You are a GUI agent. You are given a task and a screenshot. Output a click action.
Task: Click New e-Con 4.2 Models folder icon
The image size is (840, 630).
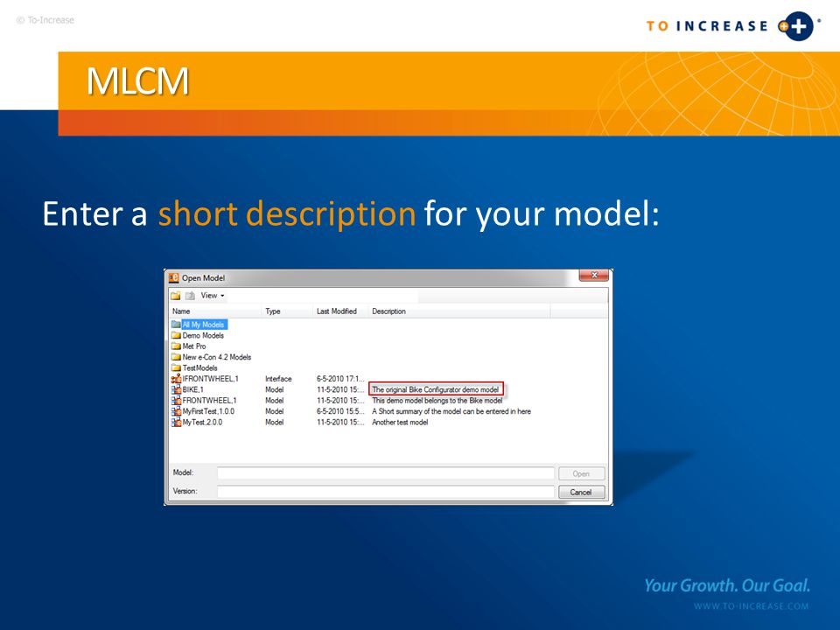tap(176, 357)
